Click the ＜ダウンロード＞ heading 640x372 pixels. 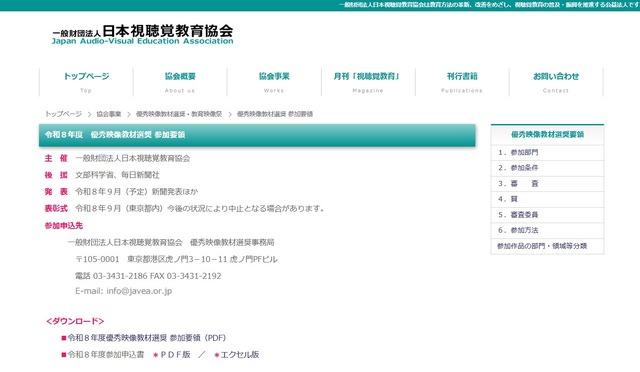pyautogui.click(x=75, y=321)
